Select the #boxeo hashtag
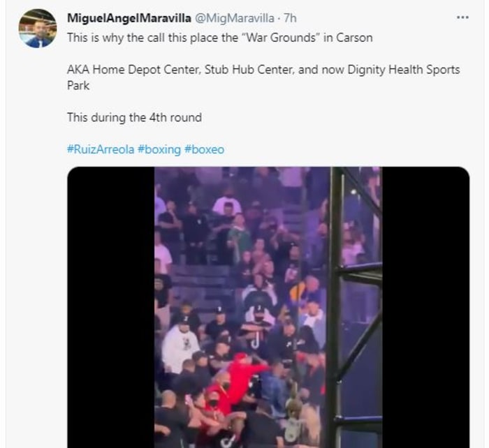Screen dimensions: 489x448 click(x=204, y=149)
